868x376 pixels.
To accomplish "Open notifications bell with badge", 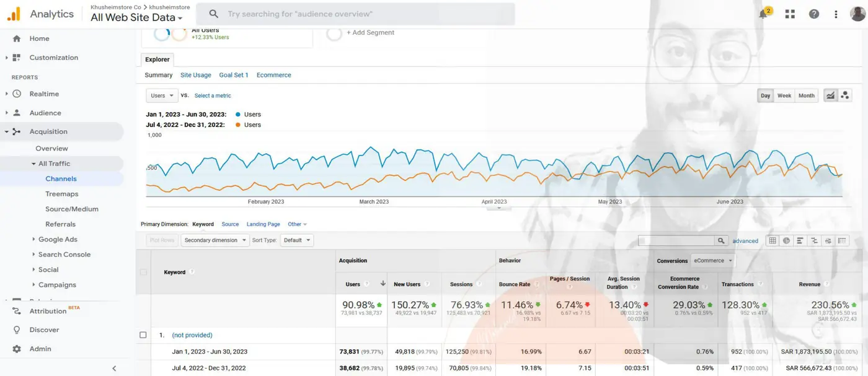I will tap(764, 13).
